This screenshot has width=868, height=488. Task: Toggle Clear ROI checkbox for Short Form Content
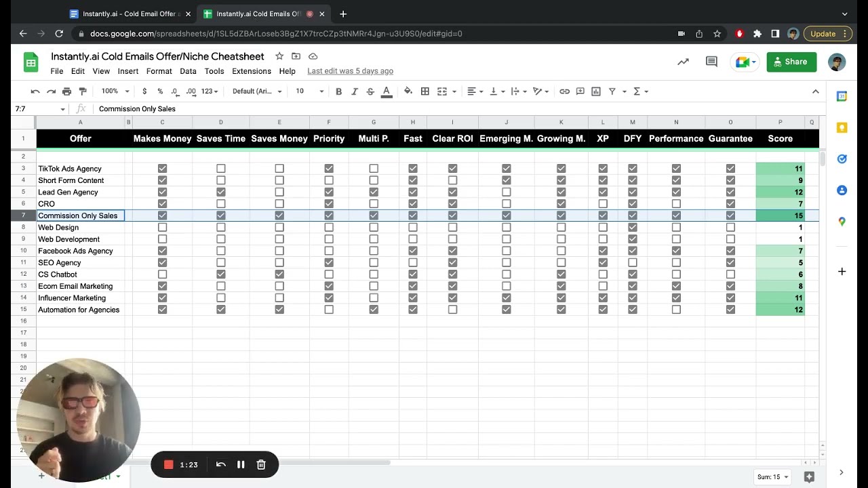452,180
